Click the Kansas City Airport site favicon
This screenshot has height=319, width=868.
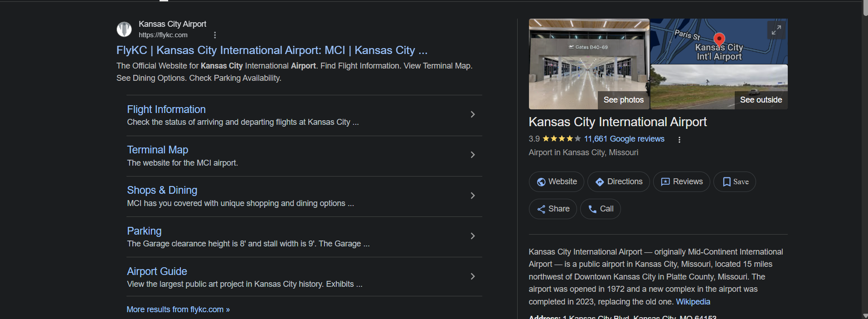point(124,29)
